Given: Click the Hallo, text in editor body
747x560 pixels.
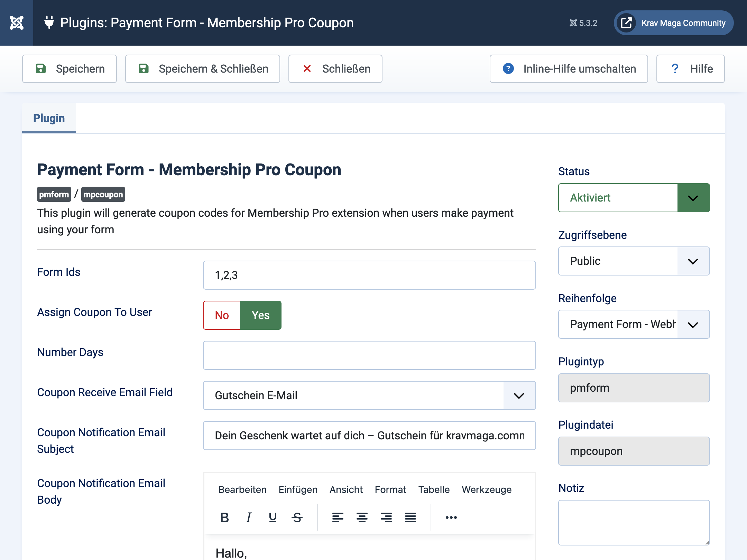Looking at the screenshot, I should (x=231, y=553).
